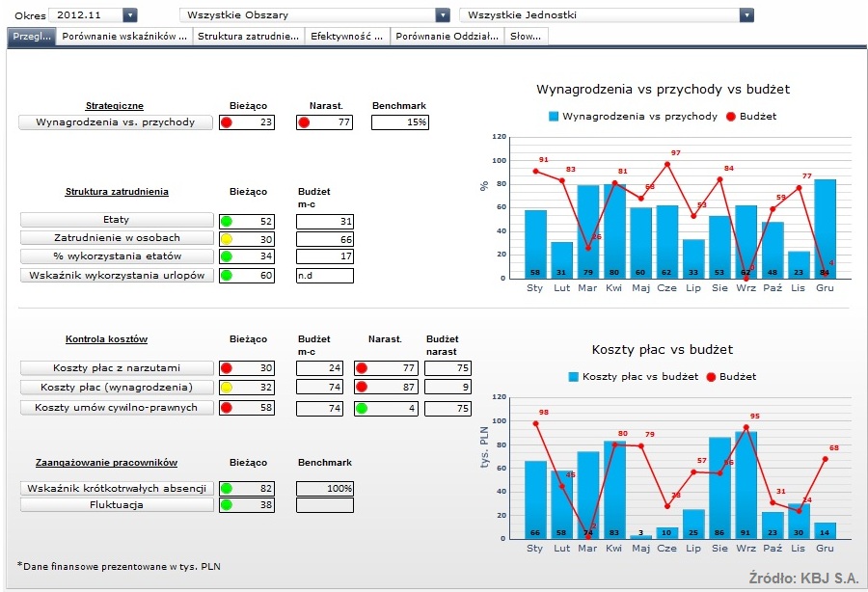Expand the Wszystkie Jednostki dropdown
Viewport: 868px width, 592px height.
746,15
